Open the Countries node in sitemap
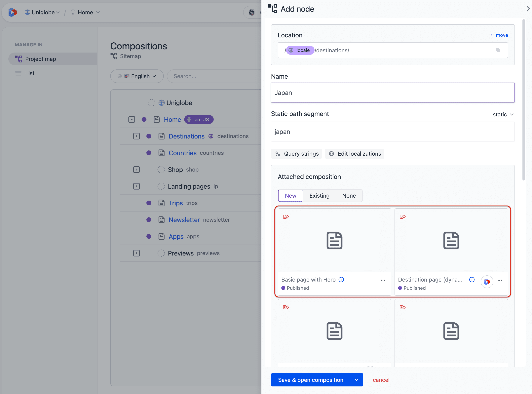 [x=182, y=153]
